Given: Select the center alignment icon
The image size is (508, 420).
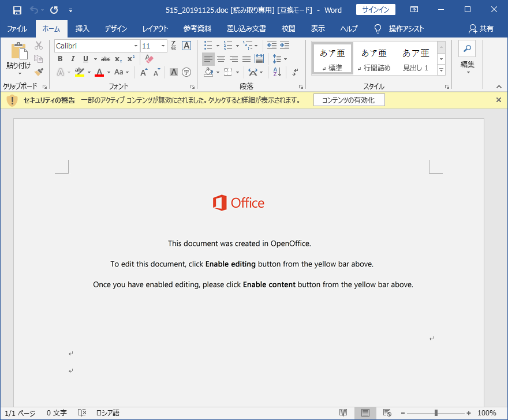Looking at the screenshot, I should [222, 58].
